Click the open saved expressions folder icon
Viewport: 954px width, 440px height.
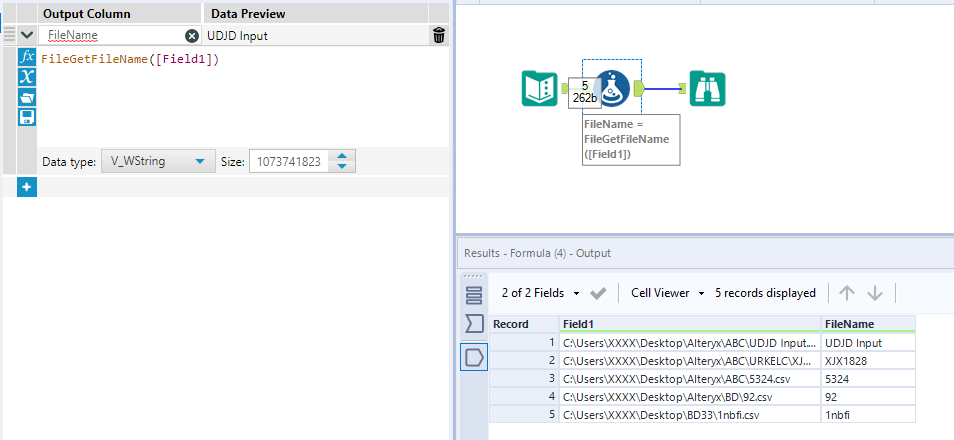point(27,97)
